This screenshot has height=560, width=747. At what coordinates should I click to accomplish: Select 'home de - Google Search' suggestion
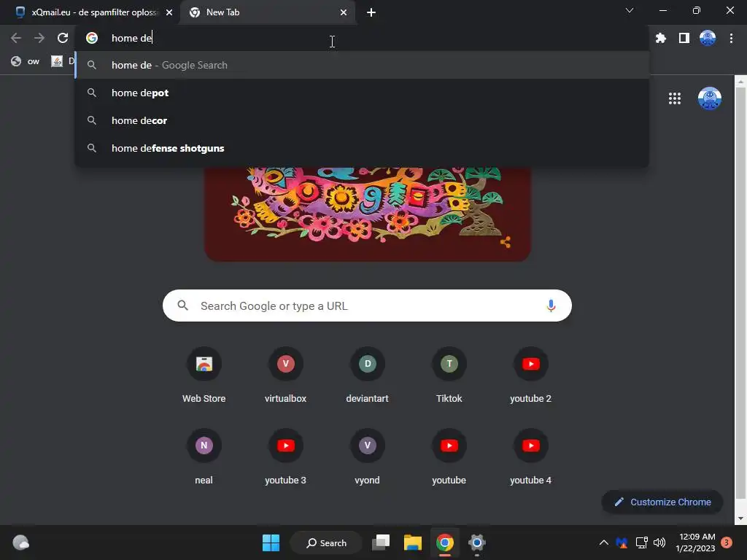click(362, 65)
